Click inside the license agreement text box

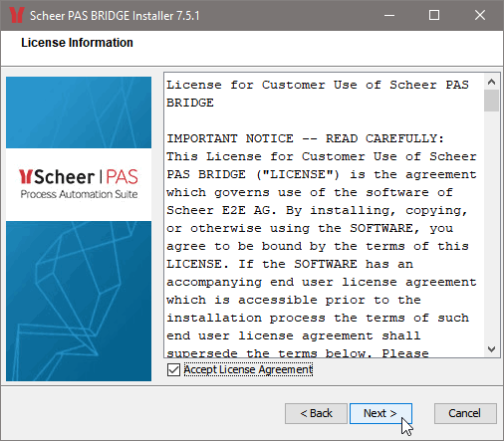point(324,215)
